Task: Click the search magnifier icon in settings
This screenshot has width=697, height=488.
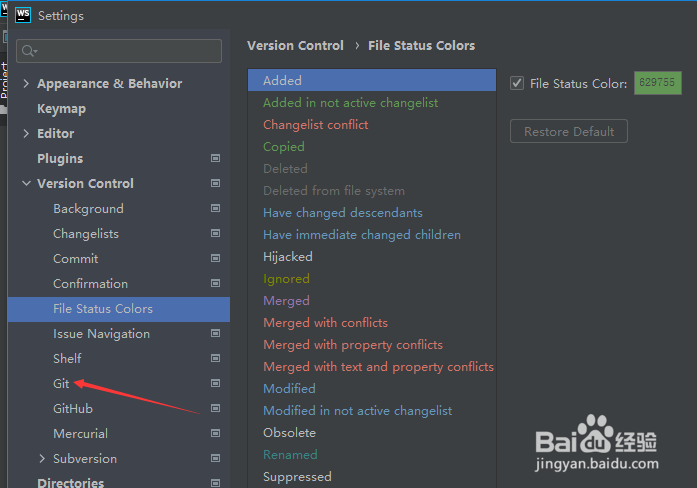Action: [29, 51]
